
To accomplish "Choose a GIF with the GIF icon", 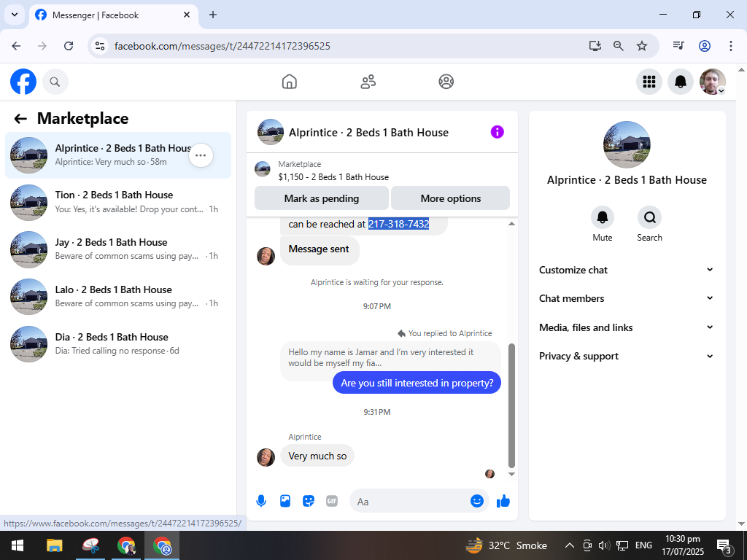I will click(332, 501).
